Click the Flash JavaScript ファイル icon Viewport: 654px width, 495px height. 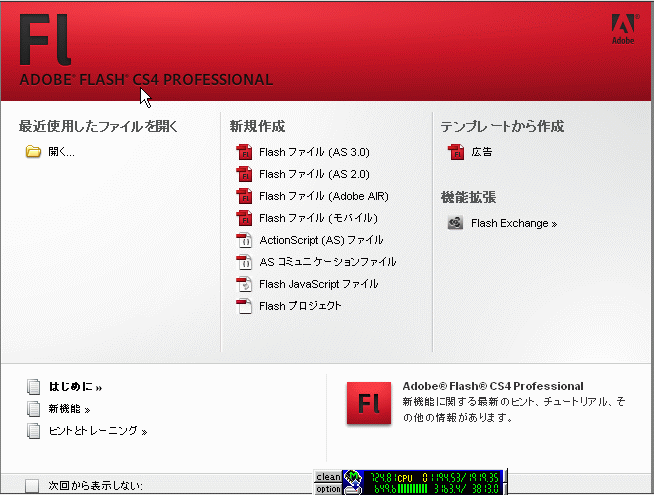(244, 284)
